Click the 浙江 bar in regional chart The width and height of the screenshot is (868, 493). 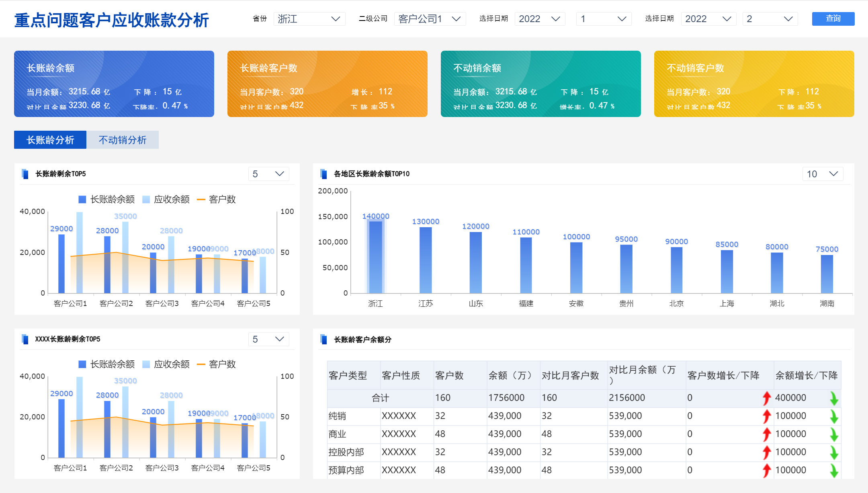coord(375,257)
